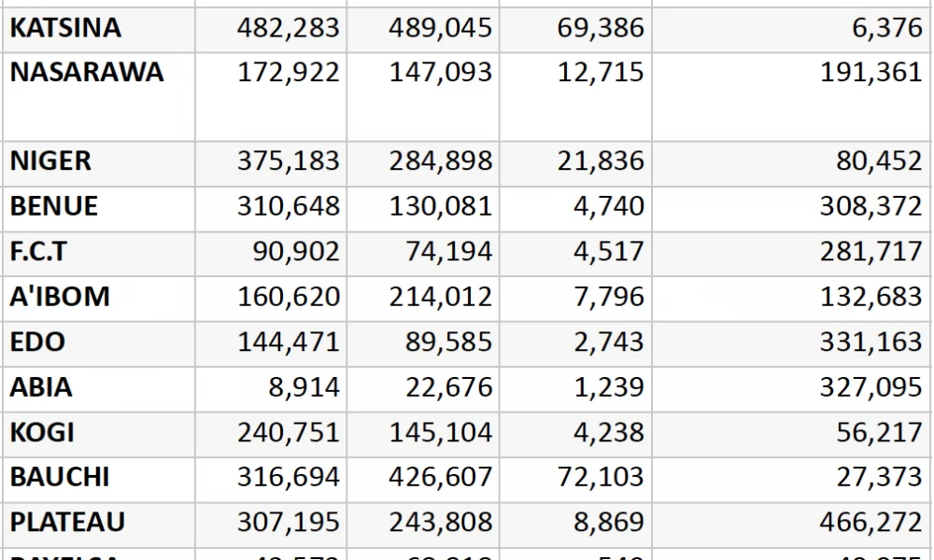Click the cell with value 214,012
This screenshot has width=934, height=560.
coord(440,297)
